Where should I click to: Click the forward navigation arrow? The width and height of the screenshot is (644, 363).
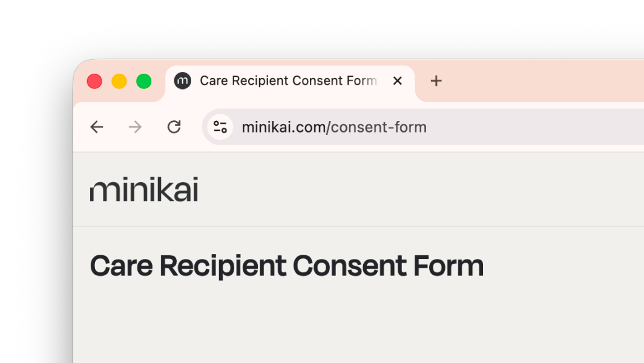(x=136, y=127)
